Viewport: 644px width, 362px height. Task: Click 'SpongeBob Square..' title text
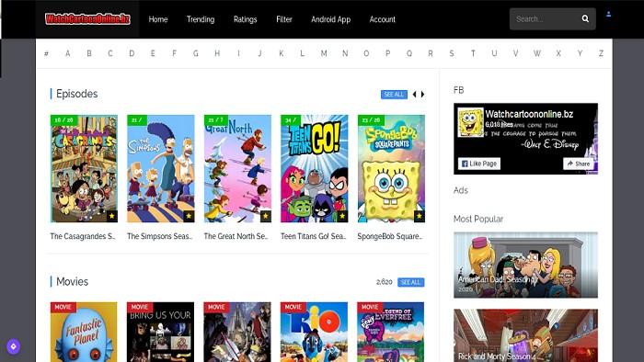click(x=390, y=236)
